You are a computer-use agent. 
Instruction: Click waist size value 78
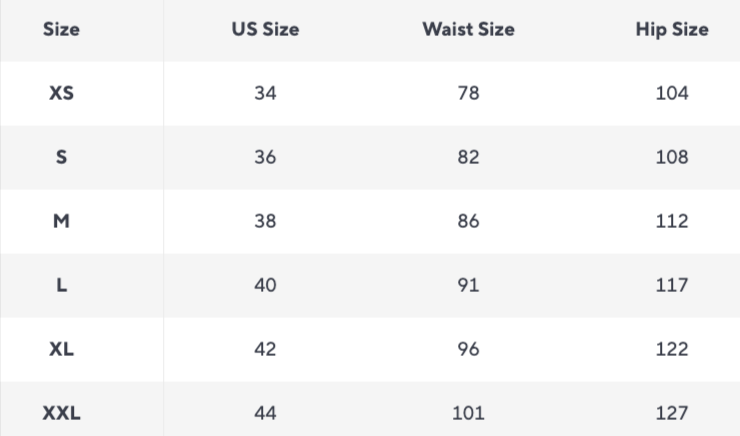[x=469, y=93]
